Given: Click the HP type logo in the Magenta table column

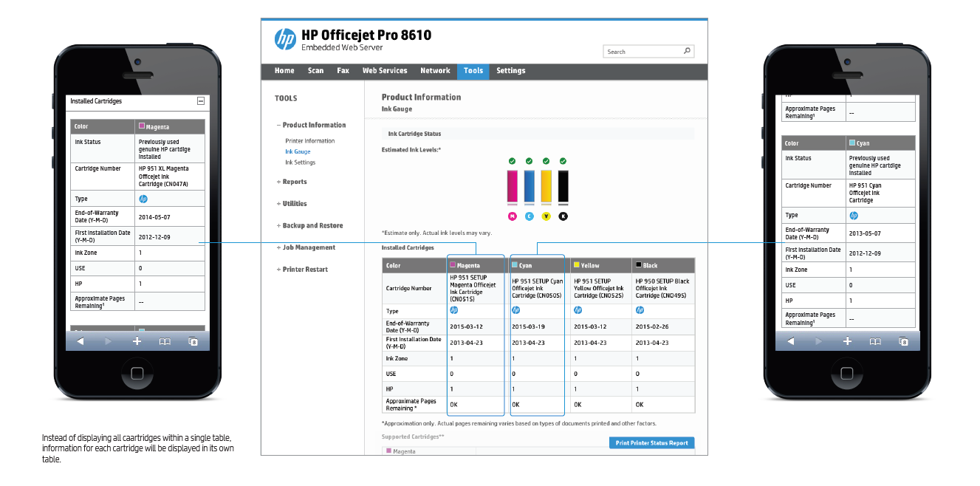Looking at the screenshot, I should [x=453, y=310].
